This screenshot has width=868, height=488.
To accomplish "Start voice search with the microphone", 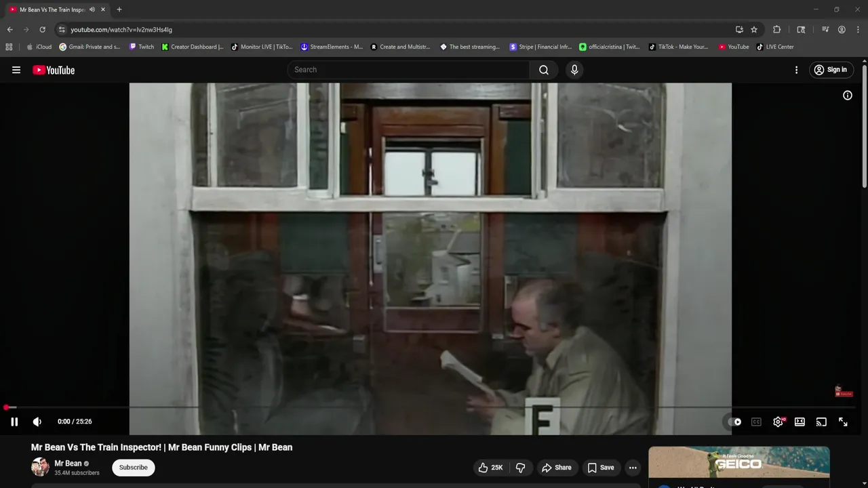I will [x=574, y=70].
